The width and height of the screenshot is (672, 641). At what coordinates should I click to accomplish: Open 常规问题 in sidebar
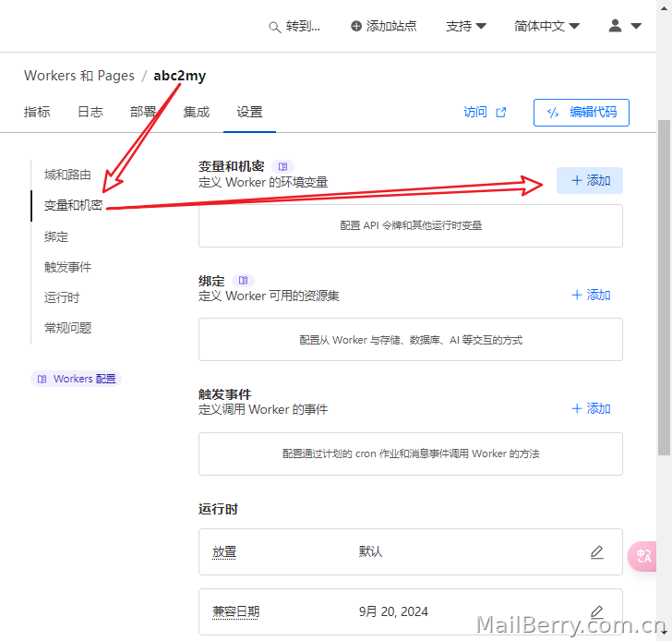pos(67,328)
